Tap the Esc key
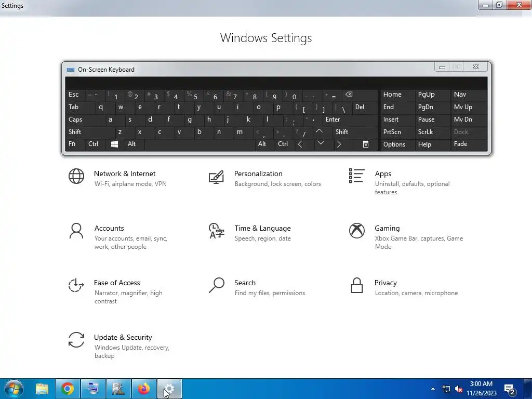The height and width of the screenshot is (399, 532). pos(75,95)
